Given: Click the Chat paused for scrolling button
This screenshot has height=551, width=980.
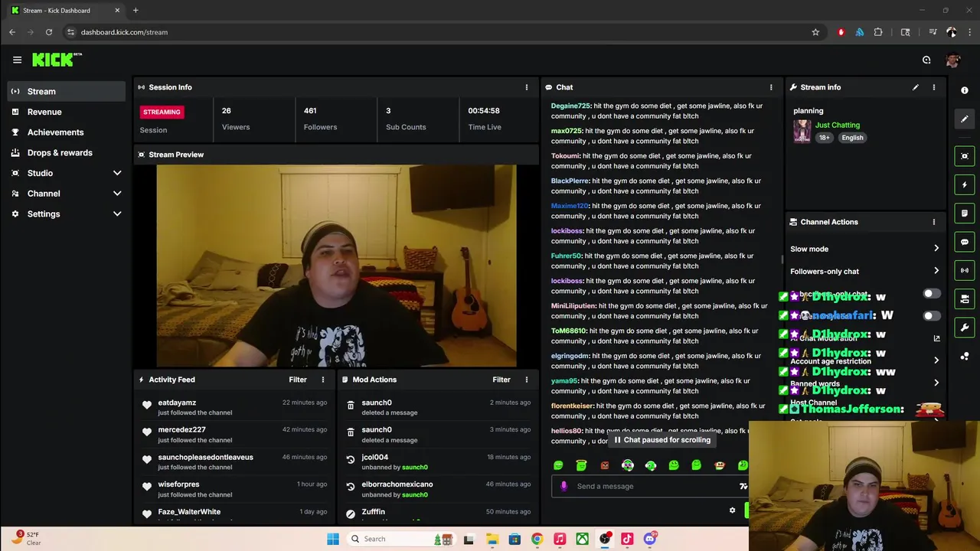Looking at the screenshot, I should [x=662, y=440].
